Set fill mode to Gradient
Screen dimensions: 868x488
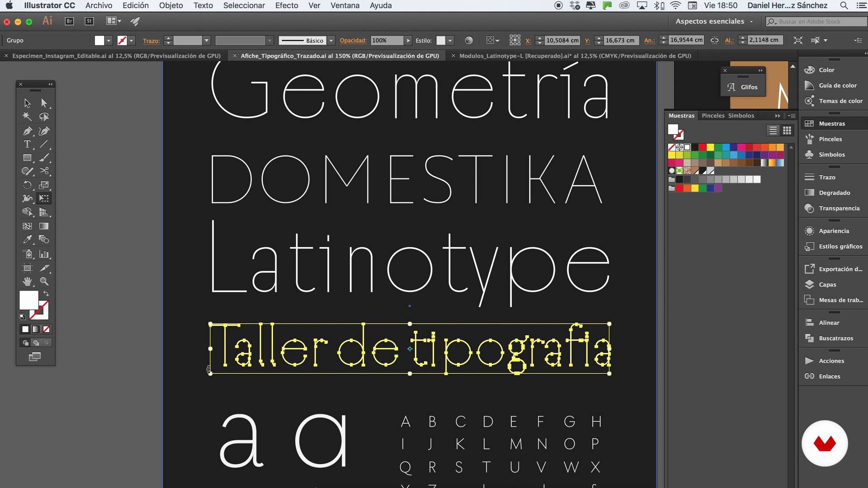(x=36, y=329)
